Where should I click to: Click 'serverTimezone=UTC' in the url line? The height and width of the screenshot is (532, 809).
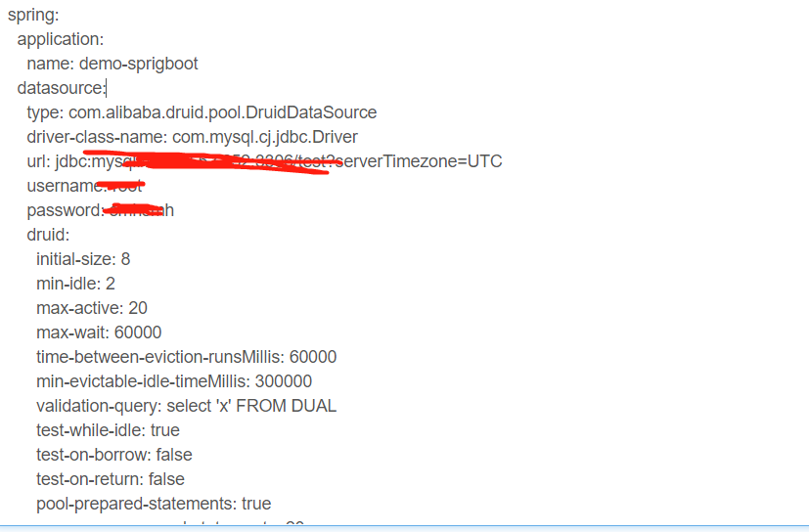click(x=419, y=161)
